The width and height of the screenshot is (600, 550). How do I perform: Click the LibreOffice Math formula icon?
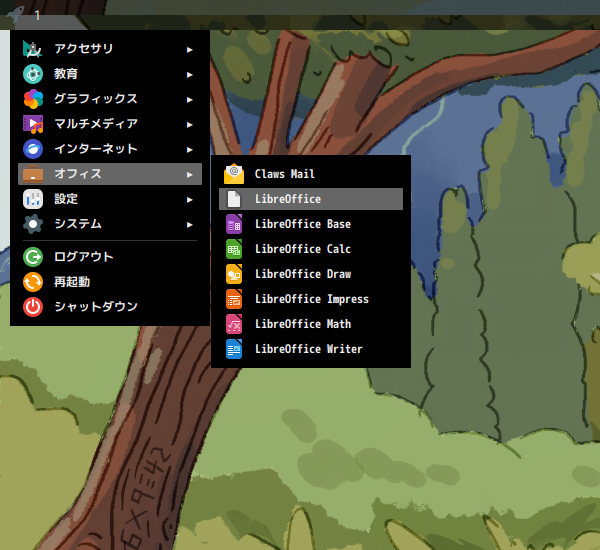tap(234, 324)
